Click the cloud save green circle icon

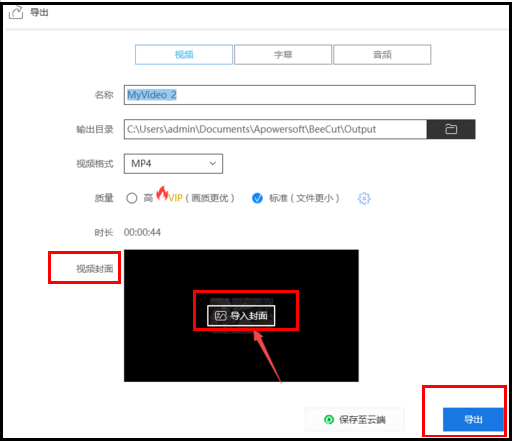coord(329,419)
